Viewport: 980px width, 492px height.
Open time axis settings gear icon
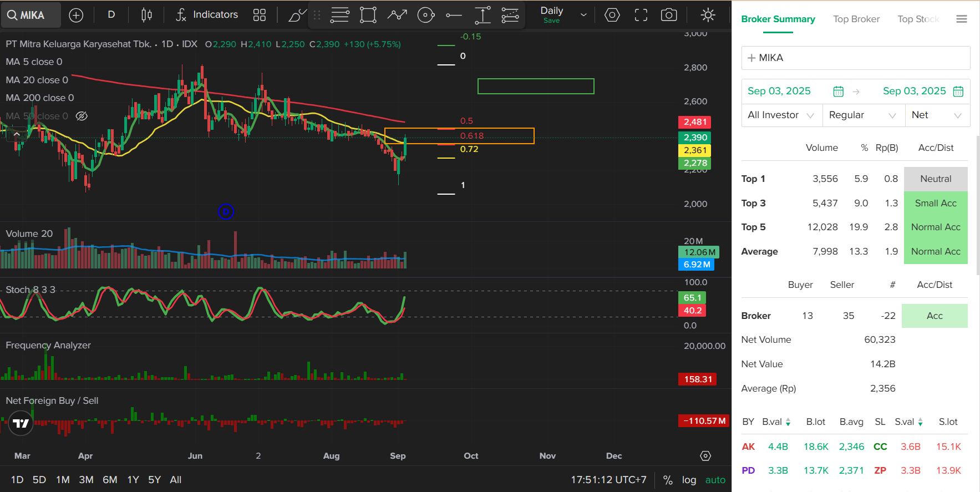[705, 455]
